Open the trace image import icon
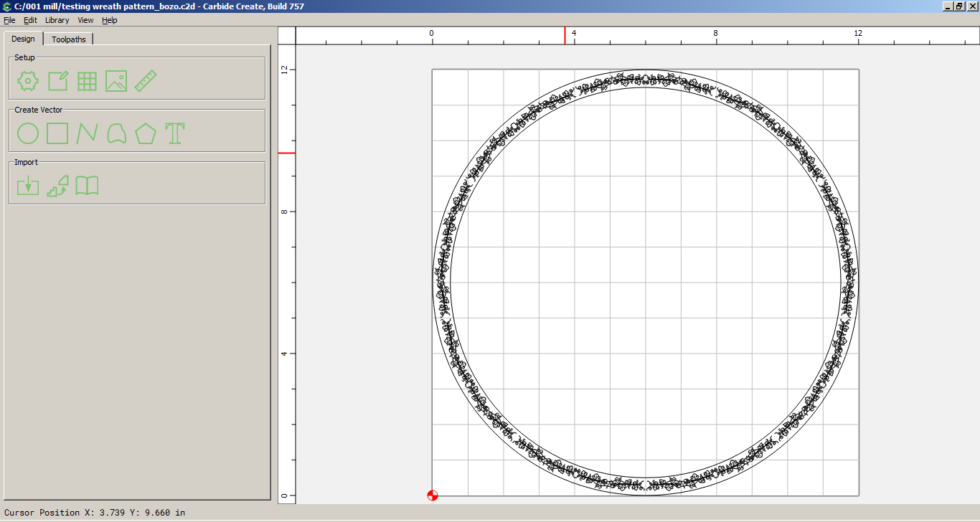The width and height of the screenshot is (980, 522). point(57,186)
